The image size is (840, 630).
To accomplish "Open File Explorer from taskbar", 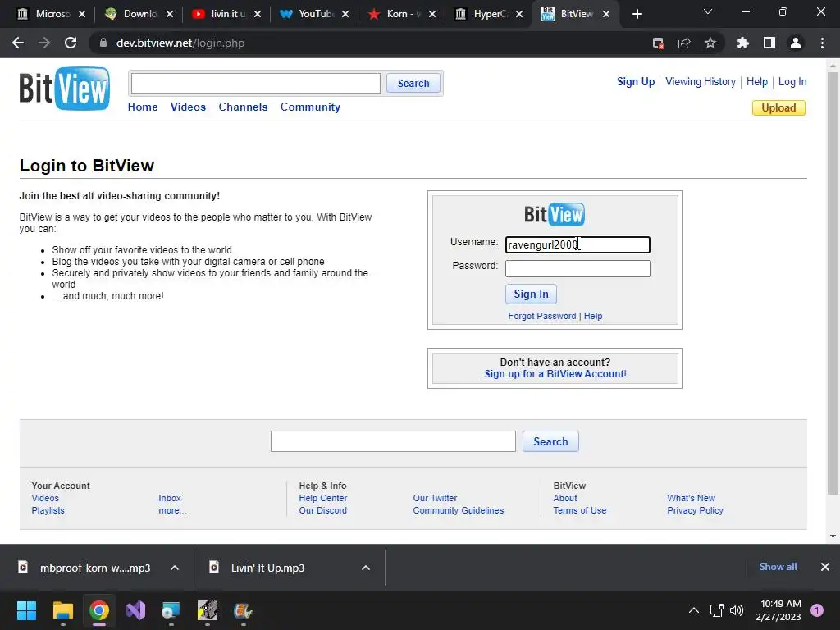I will point(62,610).
